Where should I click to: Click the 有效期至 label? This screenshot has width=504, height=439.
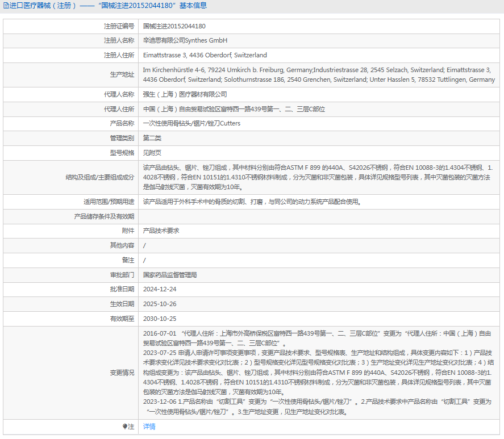coord(122,319)
